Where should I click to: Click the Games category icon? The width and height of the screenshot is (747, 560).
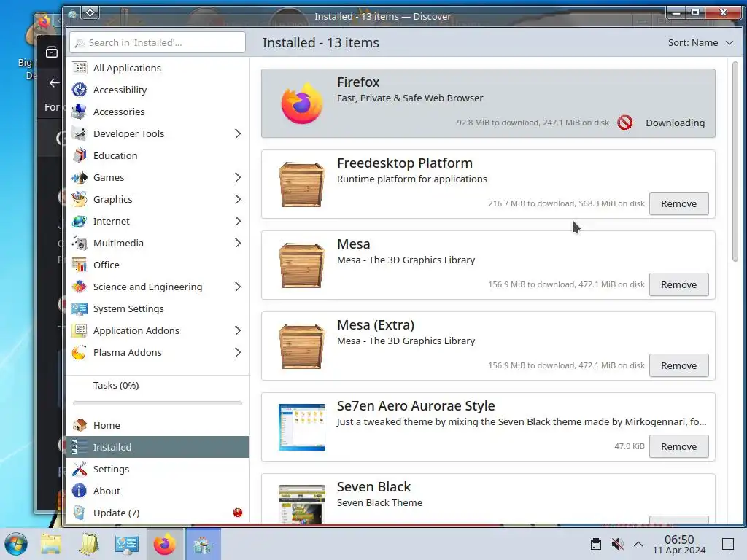(79, 177)
